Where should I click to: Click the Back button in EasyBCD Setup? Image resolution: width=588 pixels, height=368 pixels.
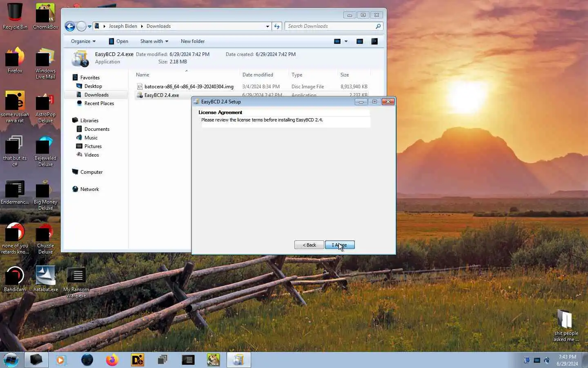[x=309, y=245]
